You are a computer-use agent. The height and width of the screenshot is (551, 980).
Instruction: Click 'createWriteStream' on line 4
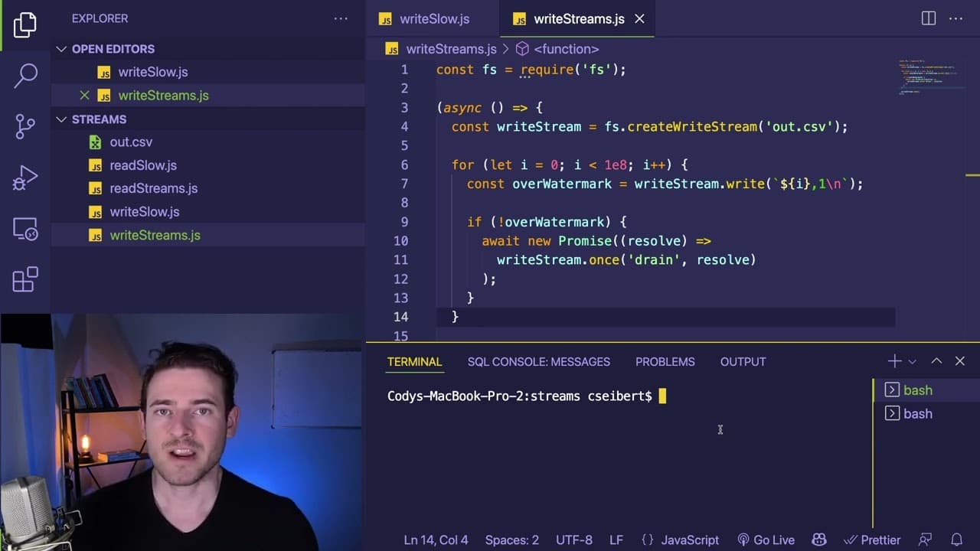(x=692, y=127)
